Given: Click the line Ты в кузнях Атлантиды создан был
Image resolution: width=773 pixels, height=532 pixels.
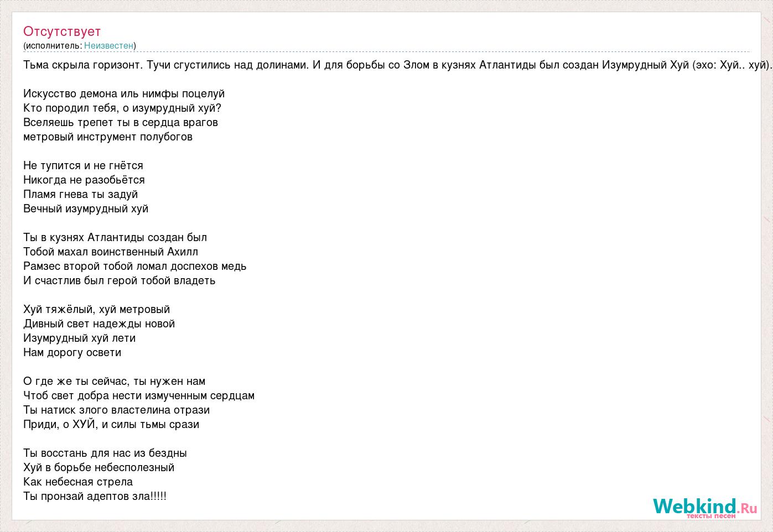Looking at the screenshot, I should 115,237.
